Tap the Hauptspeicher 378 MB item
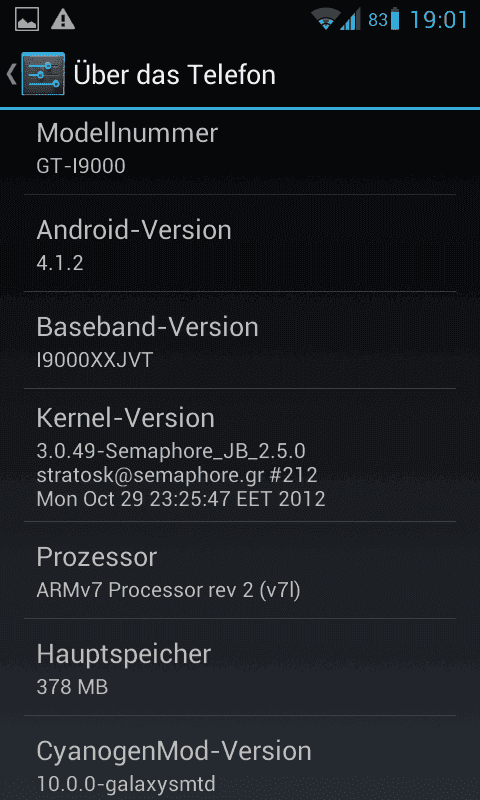This screenshot has height=800, width=480. click(240, 667)
